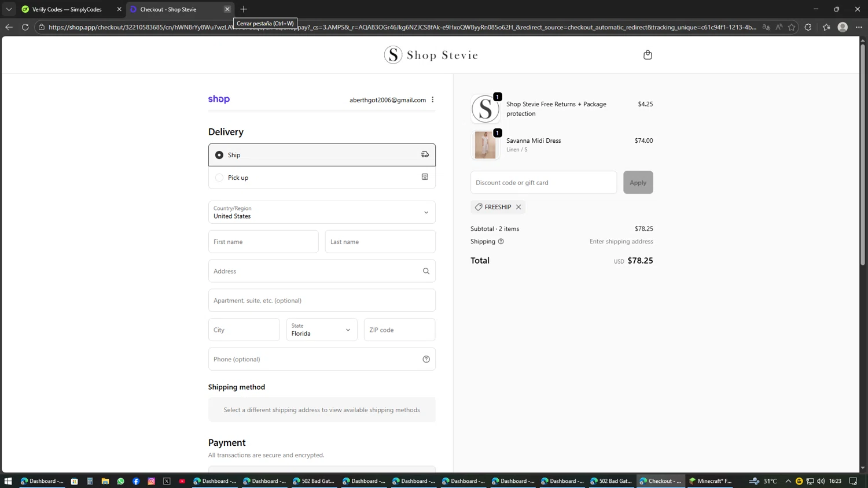The height and width of the screenshot is (488, 868).
Task: Click the translate page icon in address bar
Action: tap(766, 27)
